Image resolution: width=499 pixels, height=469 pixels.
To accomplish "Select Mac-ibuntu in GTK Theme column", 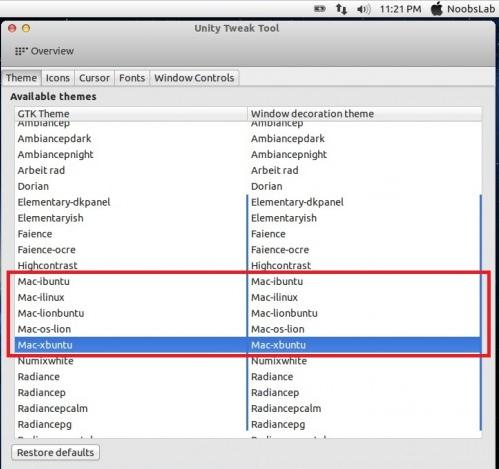I will (131, 282).
